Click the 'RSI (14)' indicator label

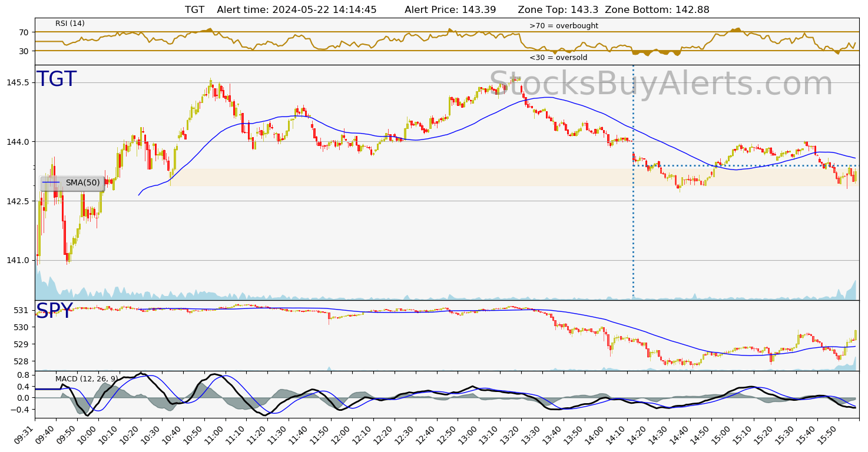coord(70,24)
